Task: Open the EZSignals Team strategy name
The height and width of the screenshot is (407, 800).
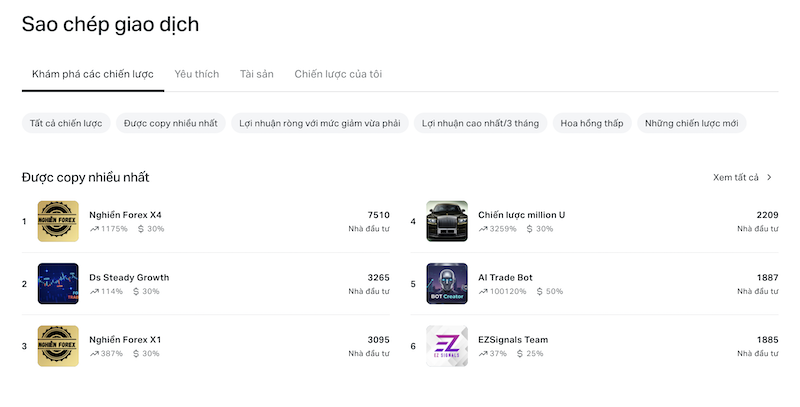Action: pos(513,340)
